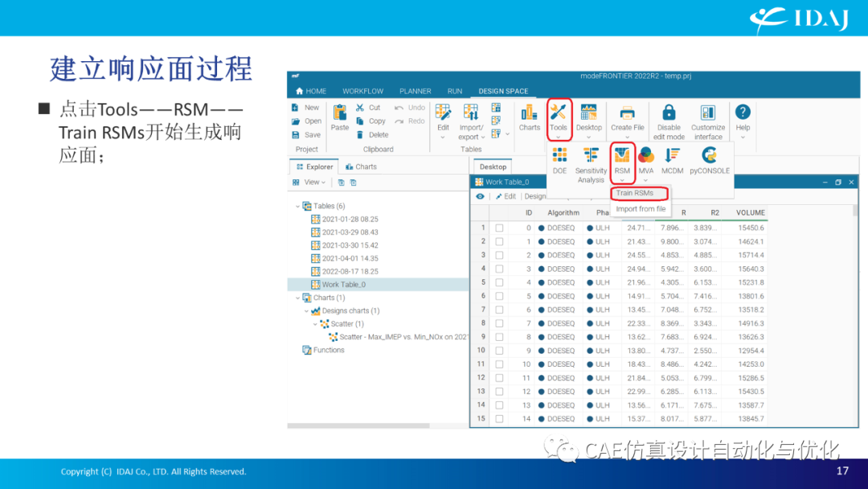Screen dimensions: 868x489
Task: Open the table Edit menu
Action: [443, 120]
